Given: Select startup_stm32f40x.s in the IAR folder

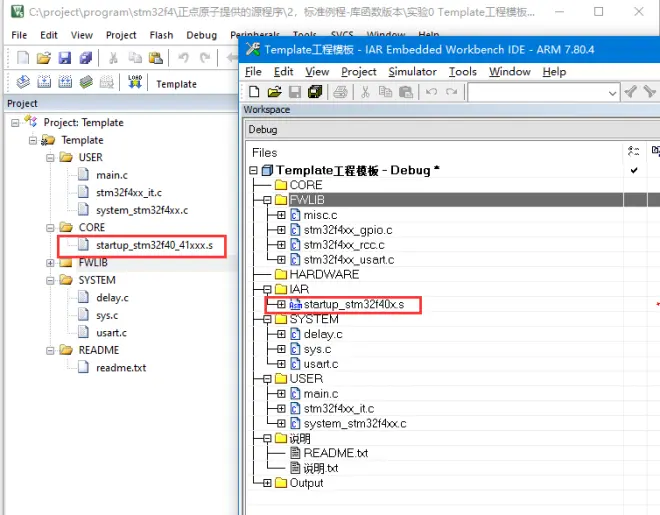Looking at the screenshot, I should tap(354, 304).
